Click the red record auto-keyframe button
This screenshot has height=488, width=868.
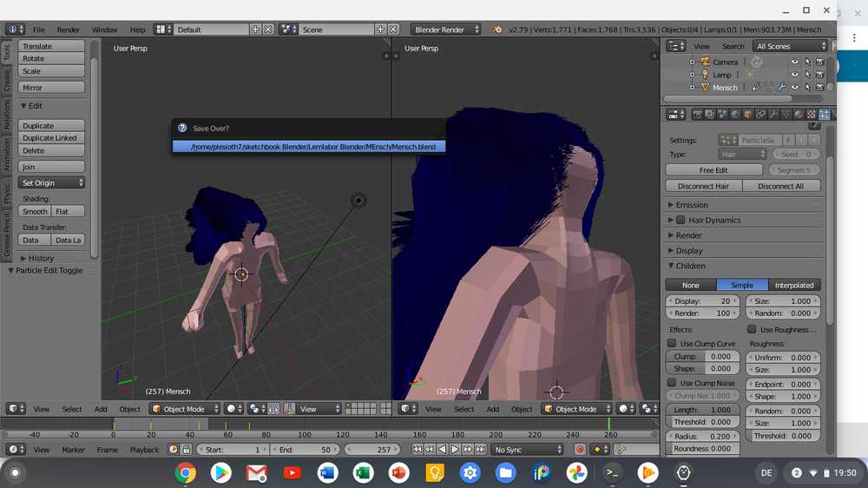click(580, 450)
